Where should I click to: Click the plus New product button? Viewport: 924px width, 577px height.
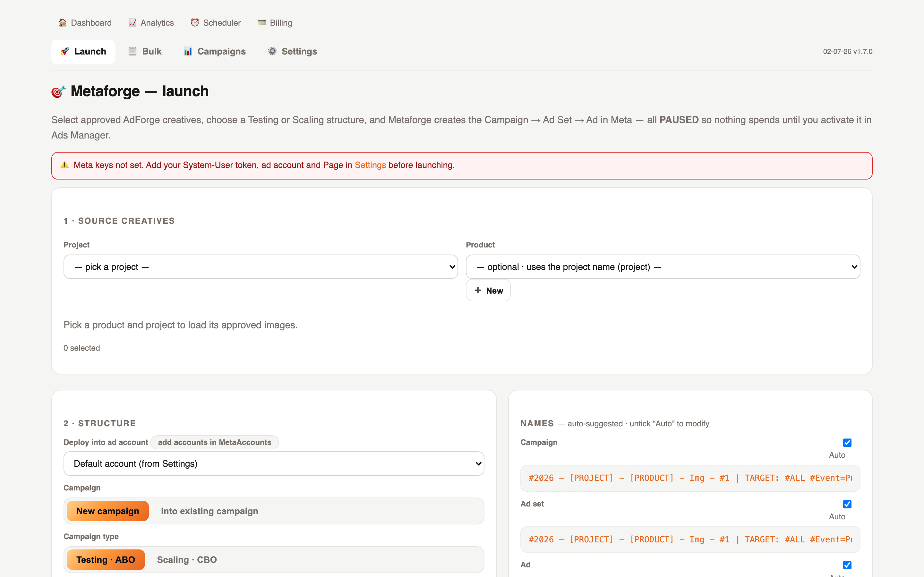point(488,290)
